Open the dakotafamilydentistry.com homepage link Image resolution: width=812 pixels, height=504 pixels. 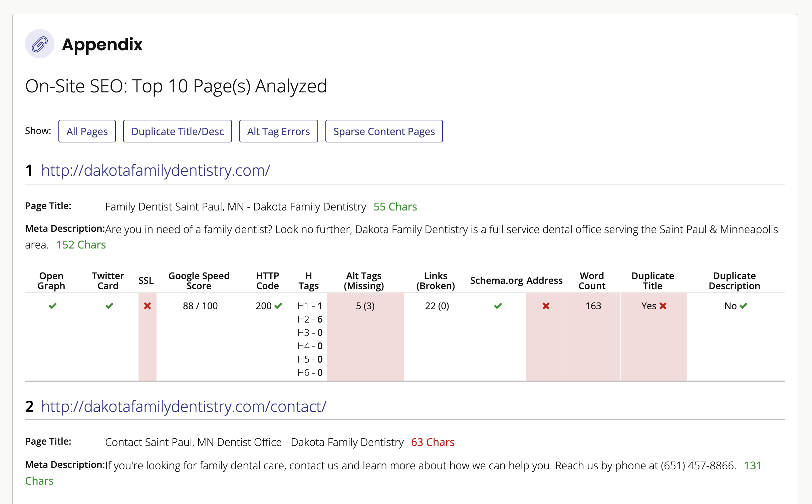pos(156,170)
